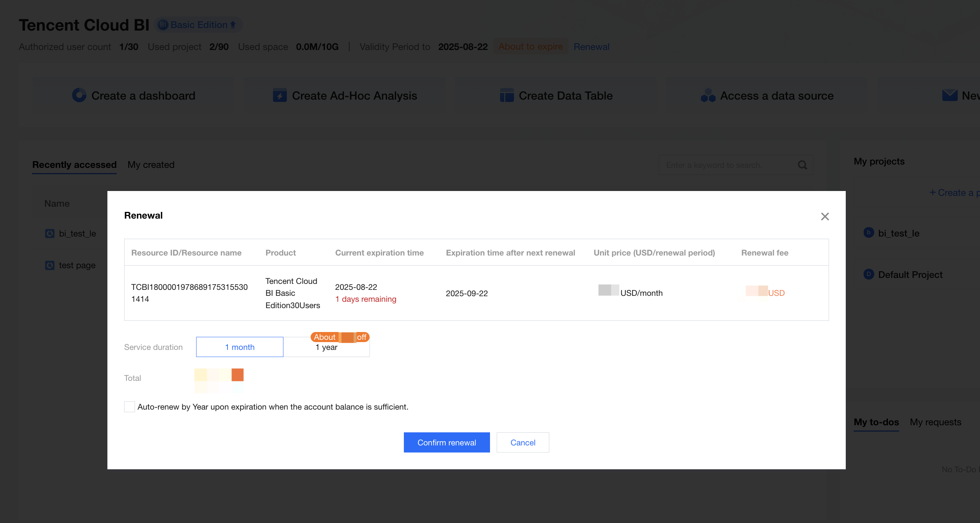Click the keyword search input field
Image resolution: width=980 pixels, height=523 pixels.
[723, 165]
